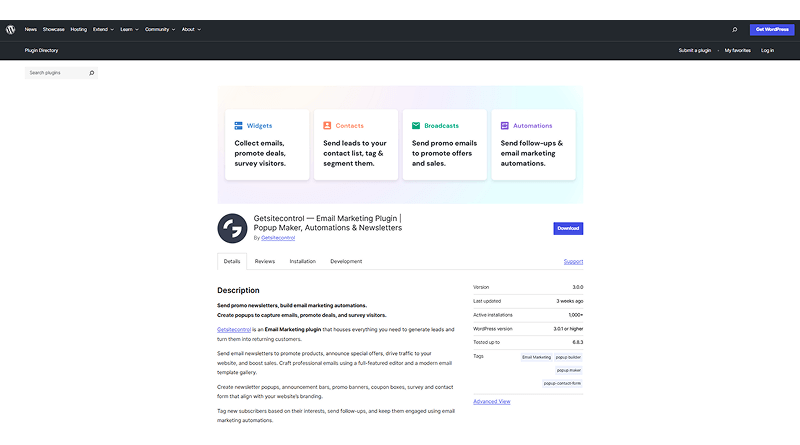This screenshot has height=445, width=800.
Task: Click Submit a plugin link
Action: click(x=694, y=51)
